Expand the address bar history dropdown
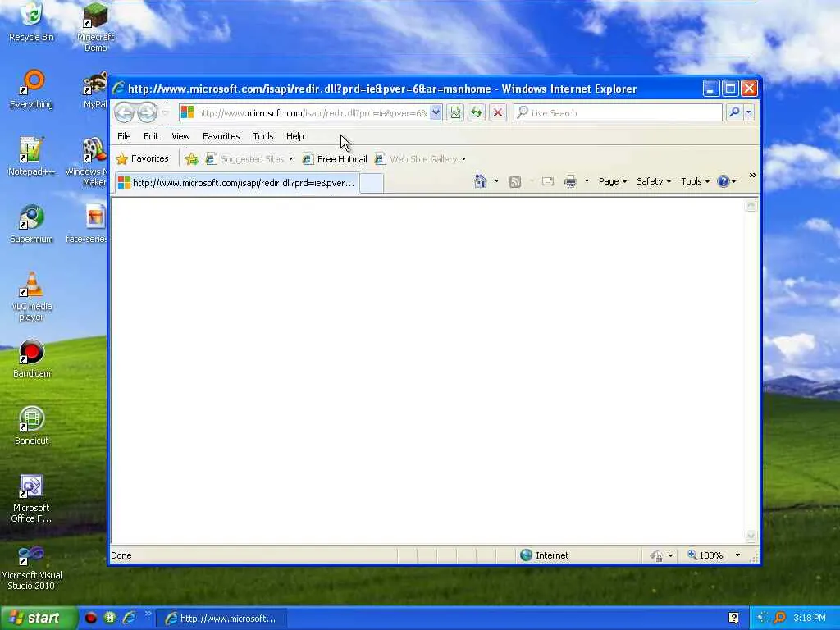Image resolution: width=840 pixels, height=630 pixels. click(436, 112)
